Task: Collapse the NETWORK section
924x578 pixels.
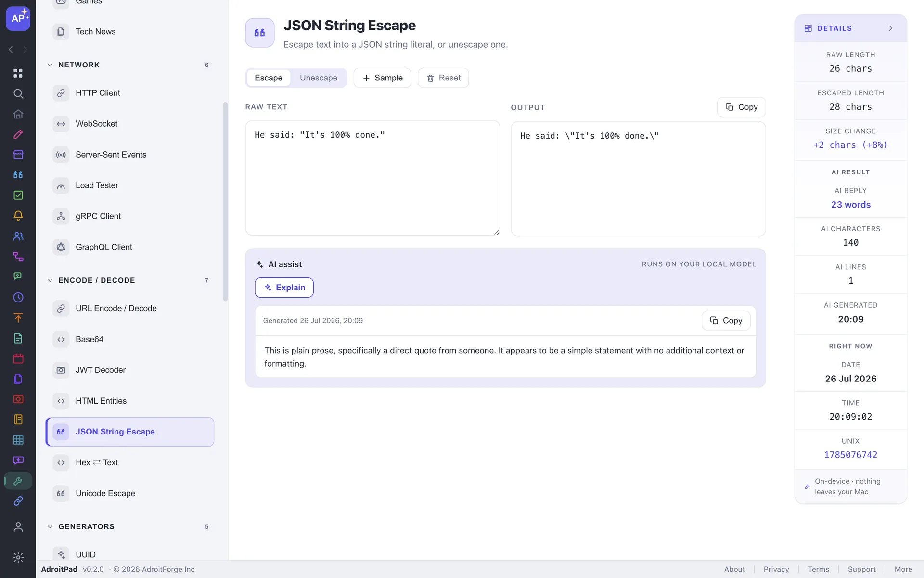Action: click(50, 65)
